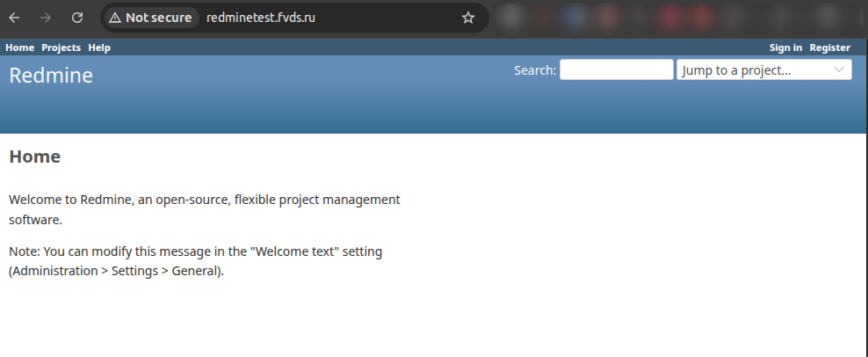868x357 pixels.
Task: Click the Sign in link
Action: pos(785,47)
